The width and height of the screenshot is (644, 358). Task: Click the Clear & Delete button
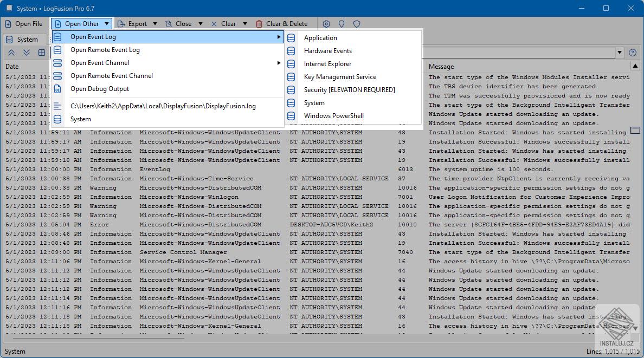tap(282, 24)
